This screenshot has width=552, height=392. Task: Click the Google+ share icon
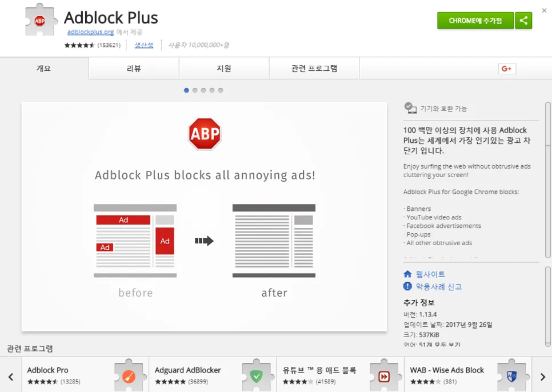pyautogui.click(x=507, y=69)
